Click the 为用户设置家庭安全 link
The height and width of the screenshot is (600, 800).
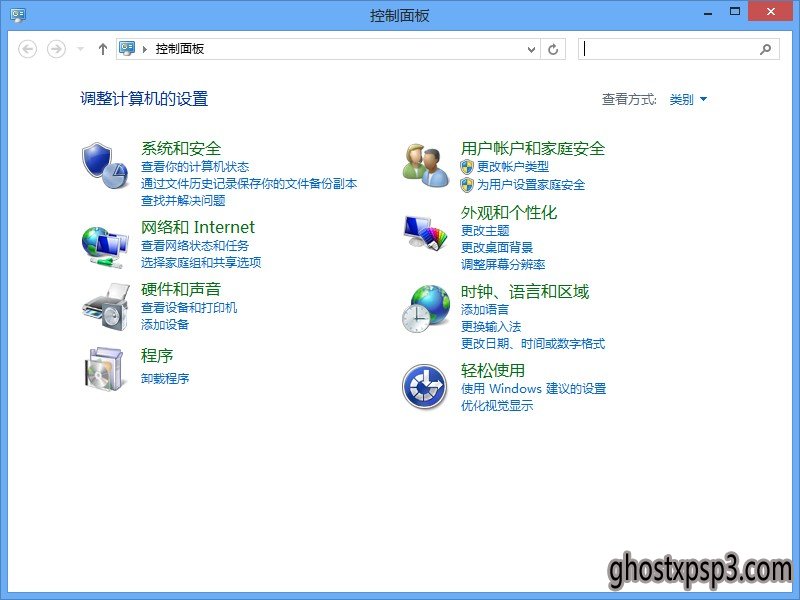[531, 185]
